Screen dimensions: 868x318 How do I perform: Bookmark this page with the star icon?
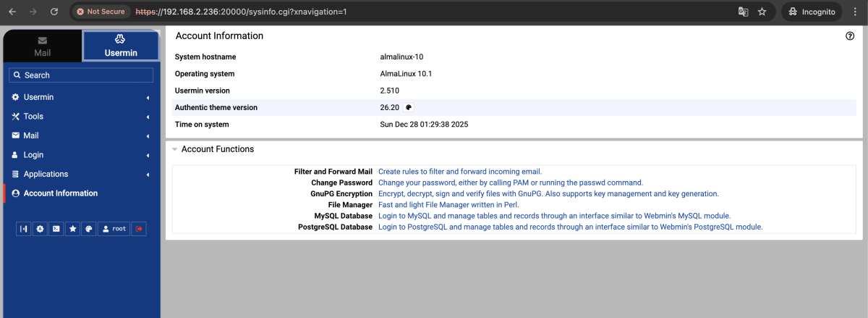(x=762, y=12)
